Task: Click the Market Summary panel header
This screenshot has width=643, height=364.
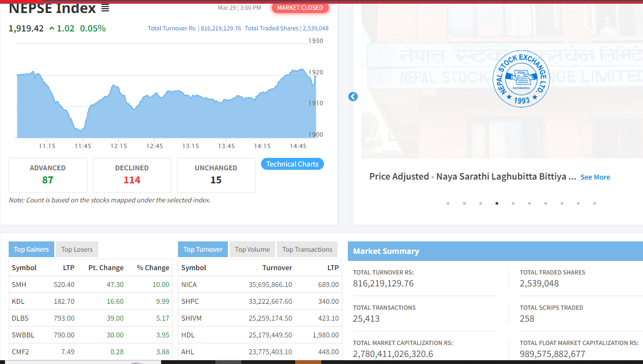Action: [x=495, y=251]
